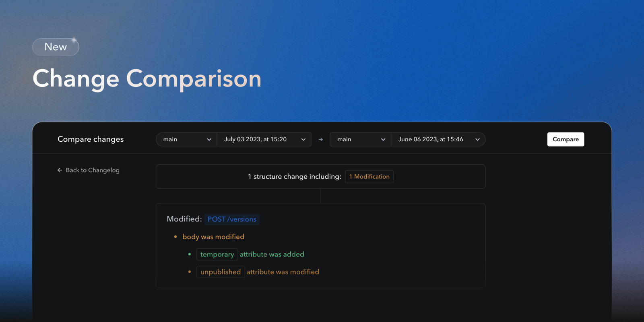Click the sparkle on the New badge
This screenshot has width=644, height=322.
point(74,40)
